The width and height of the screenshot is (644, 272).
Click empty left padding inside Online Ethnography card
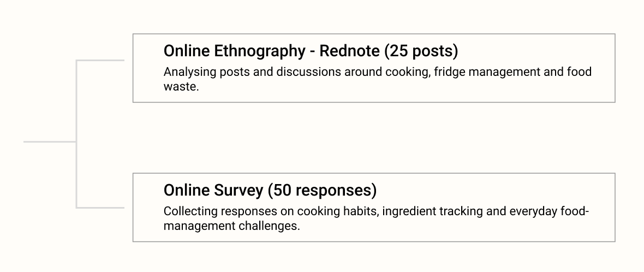pos(148,68)
